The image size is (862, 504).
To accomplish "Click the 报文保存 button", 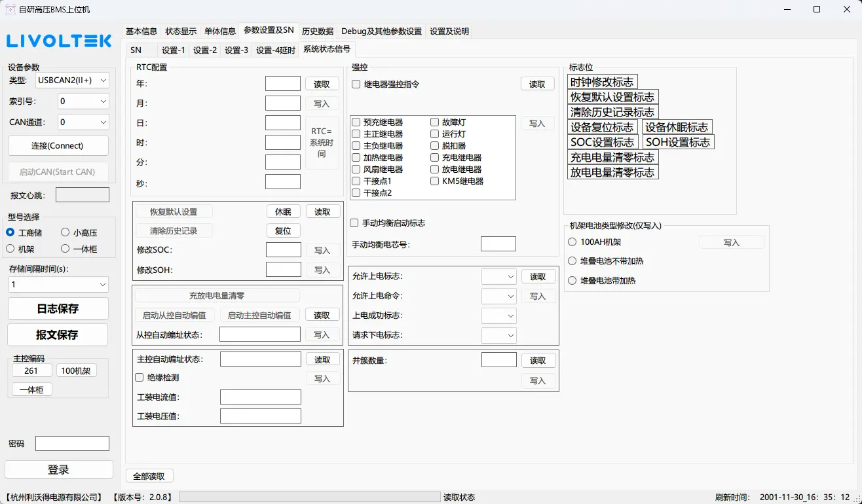I will 58,335.
